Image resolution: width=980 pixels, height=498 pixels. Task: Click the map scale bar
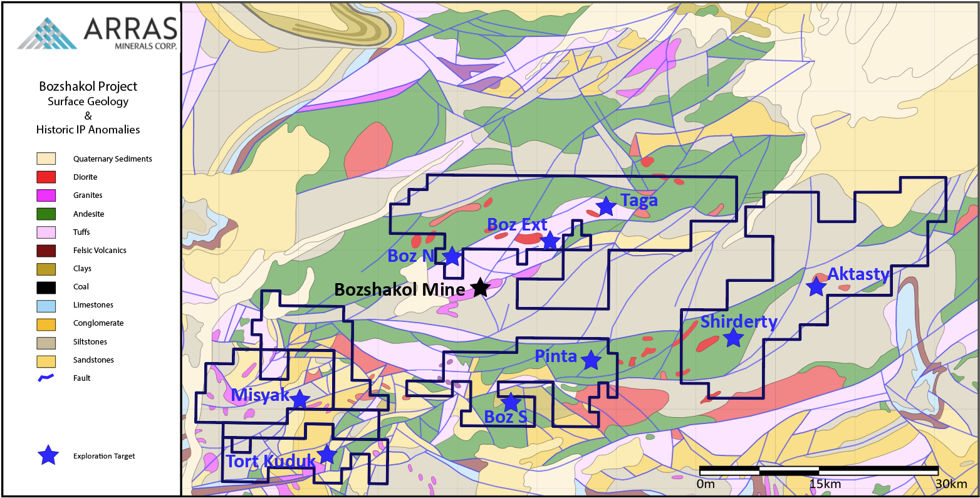coord(819,471)
